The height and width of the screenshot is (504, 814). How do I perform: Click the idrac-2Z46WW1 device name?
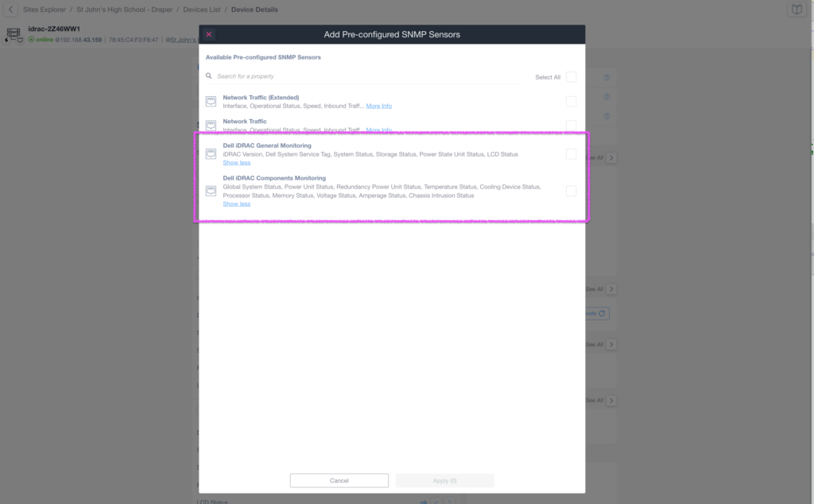click(54, 29)
